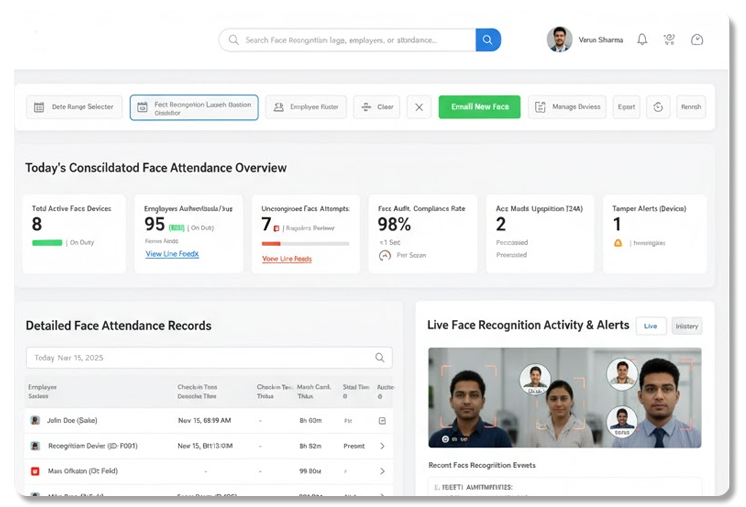Open Varun Sharma's profile avatar
Screen dimensions: 746x507
(x=559, y=40)
